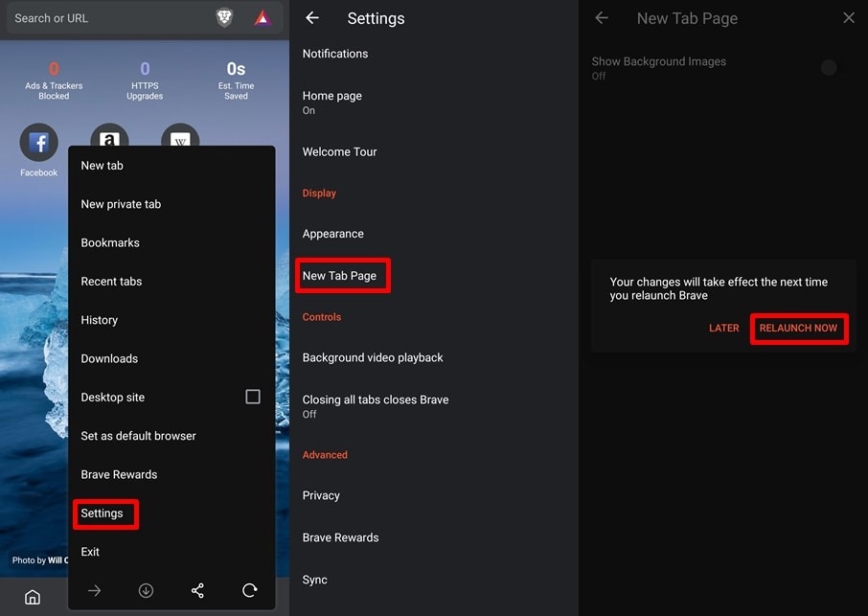Open Closing all tabs closes Brave setting

pos(434,406)
